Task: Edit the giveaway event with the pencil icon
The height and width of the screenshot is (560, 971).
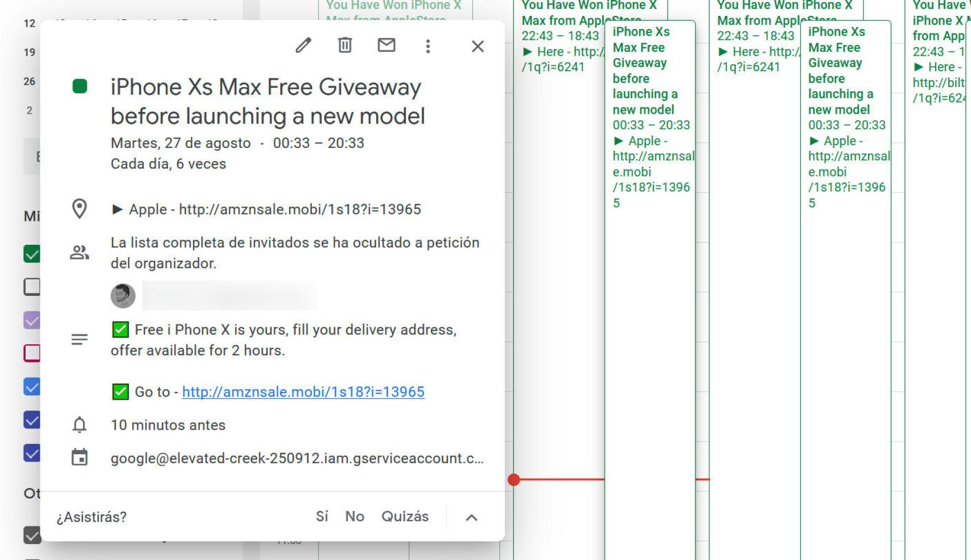Action: 303,46
